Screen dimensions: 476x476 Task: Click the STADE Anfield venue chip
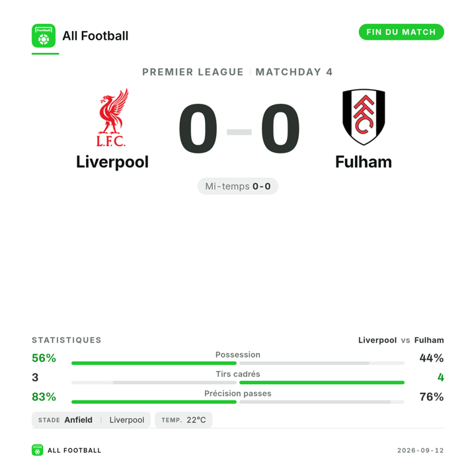point(91,420)
